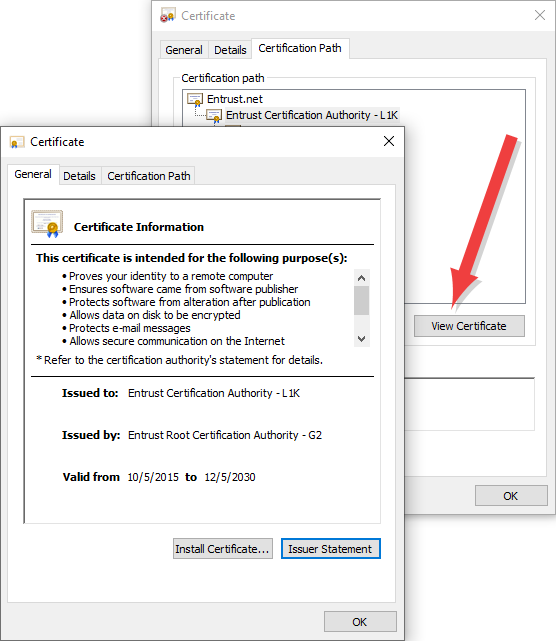Select Entrust.net root in certification path
The image size is (556, 641).
(235, 99)
